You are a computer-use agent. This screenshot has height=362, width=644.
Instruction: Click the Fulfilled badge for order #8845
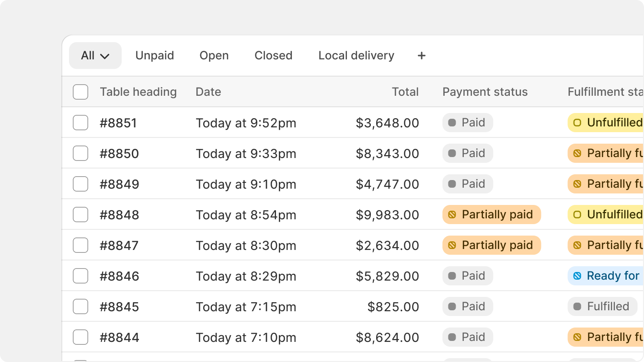coord(602,306)
